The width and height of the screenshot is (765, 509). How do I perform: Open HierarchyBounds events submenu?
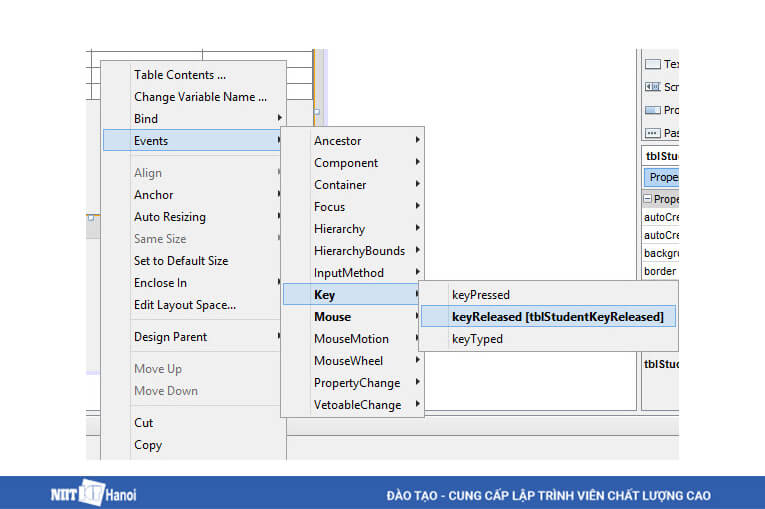(x=352, y=250)
